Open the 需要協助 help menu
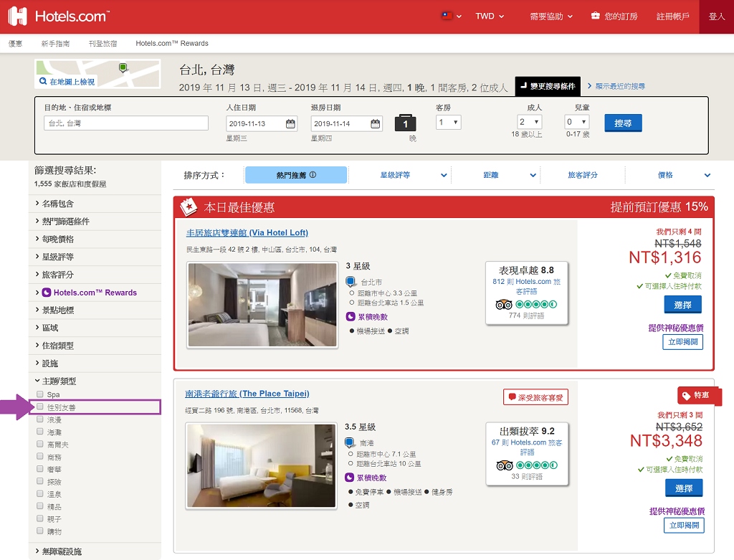The image size is (734, 560). point(551,16)
